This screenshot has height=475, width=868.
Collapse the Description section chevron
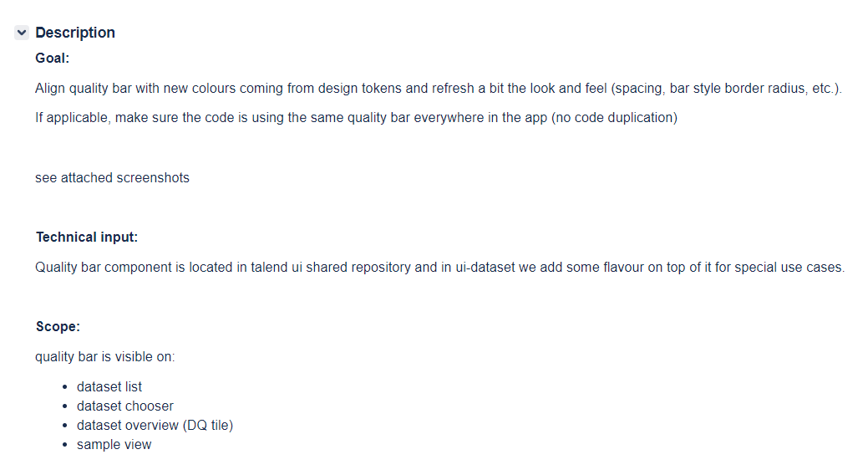point(22,33)
